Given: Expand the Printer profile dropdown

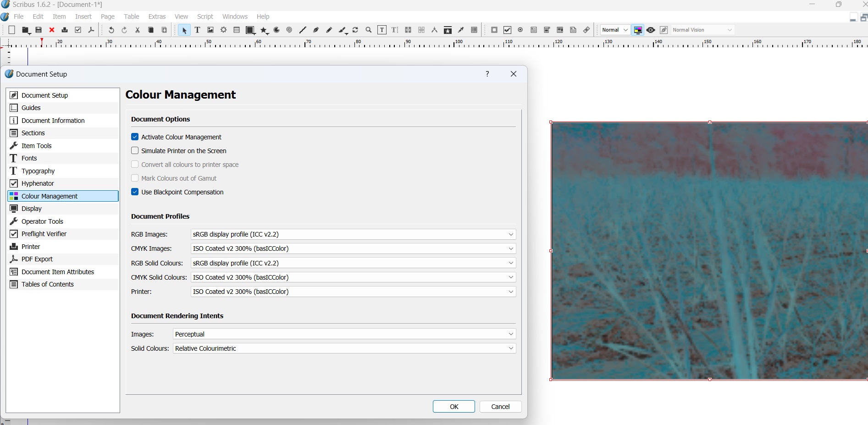Looking at the screenshot, I should pyautogui.click(x=353, y=292).
